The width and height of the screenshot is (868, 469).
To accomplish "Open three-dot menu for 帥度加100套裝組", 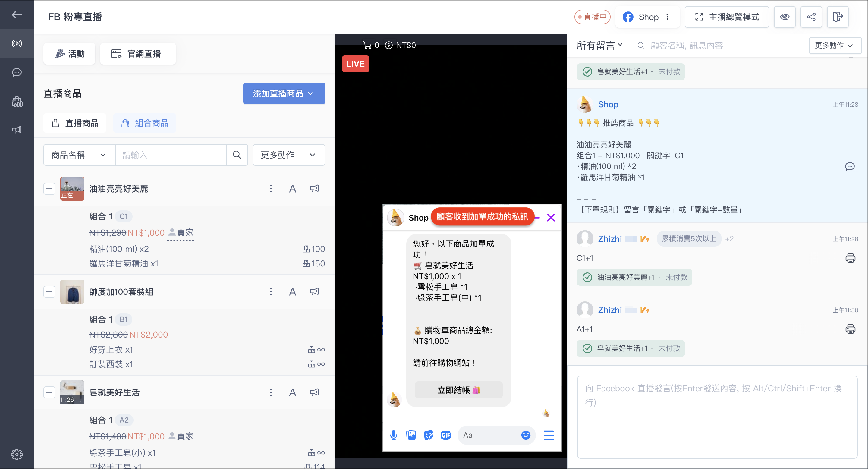I will pos(271,292).
